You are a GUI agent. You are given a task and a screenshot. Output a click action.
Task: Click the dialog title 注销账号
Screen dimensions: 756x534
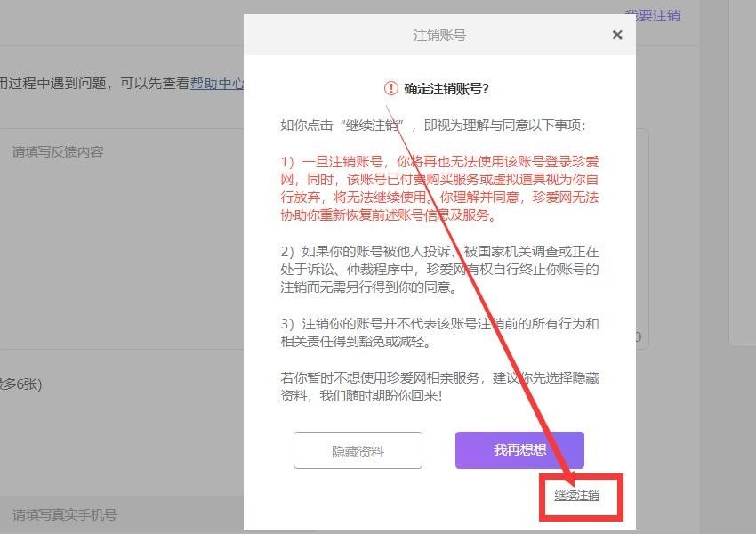(x=438, y=35)
